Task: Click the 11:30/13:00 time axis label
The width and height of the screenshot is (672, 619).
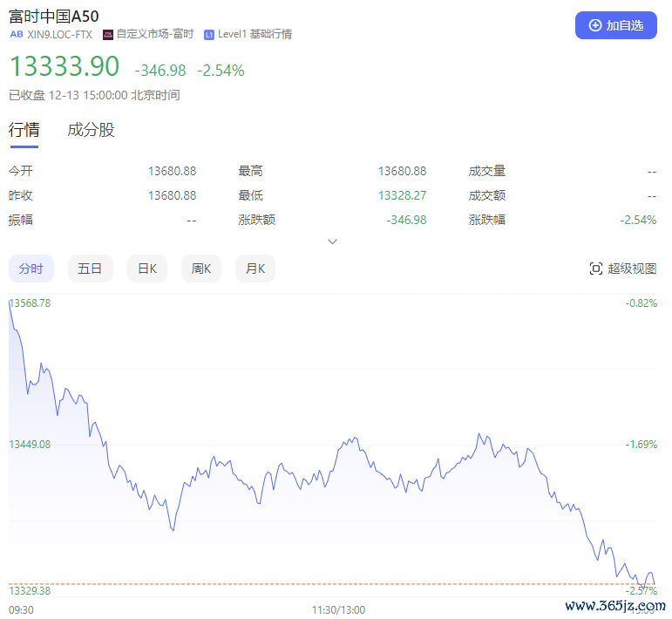Action: 338,609
